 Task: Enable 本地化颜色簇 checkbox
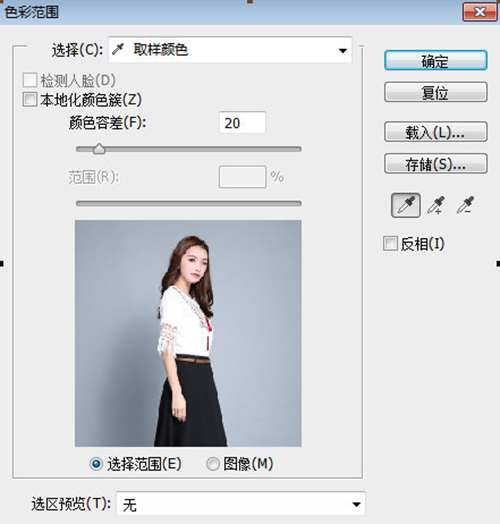29,100
